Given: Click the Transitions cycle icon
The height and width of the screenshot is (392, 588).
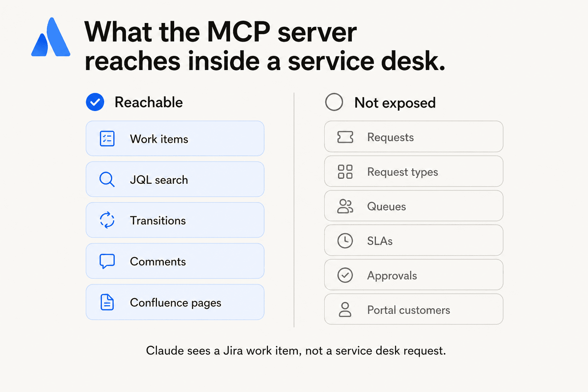Looking at the screenshot, I should (x=107, y=220).
